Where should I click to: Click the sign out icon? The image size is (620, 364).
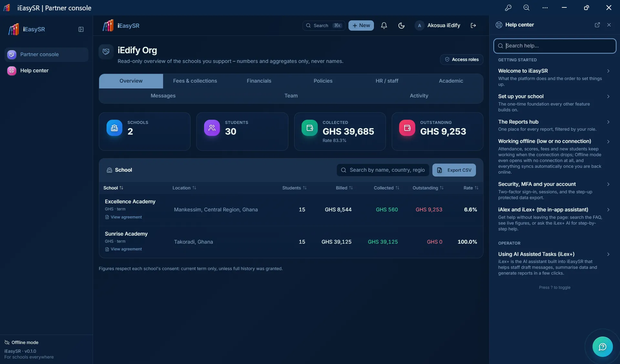(x=473, y=25)
